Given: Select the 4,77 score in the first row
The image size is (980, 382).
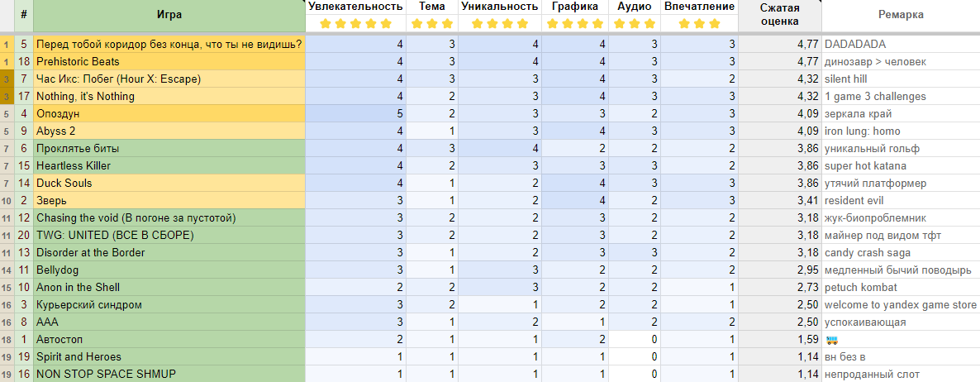Looking at the screenshot, I should tap(779, 45).
